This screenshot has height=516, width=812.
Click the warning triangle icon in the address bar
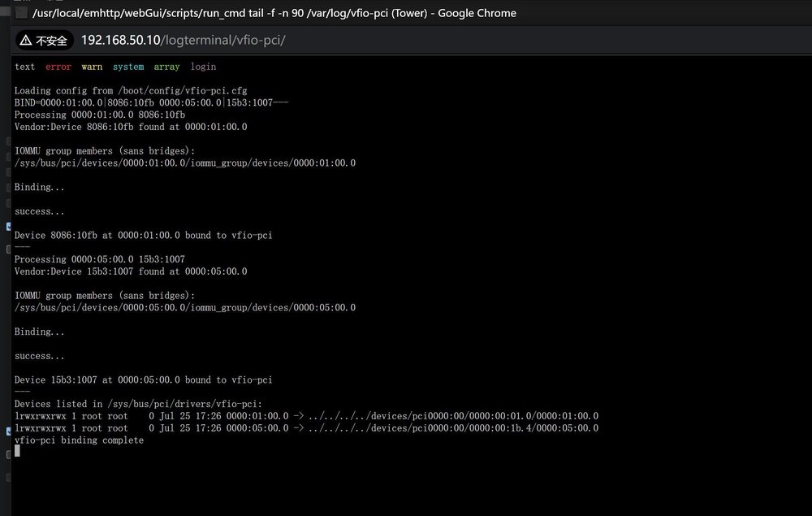click(26, 40)
